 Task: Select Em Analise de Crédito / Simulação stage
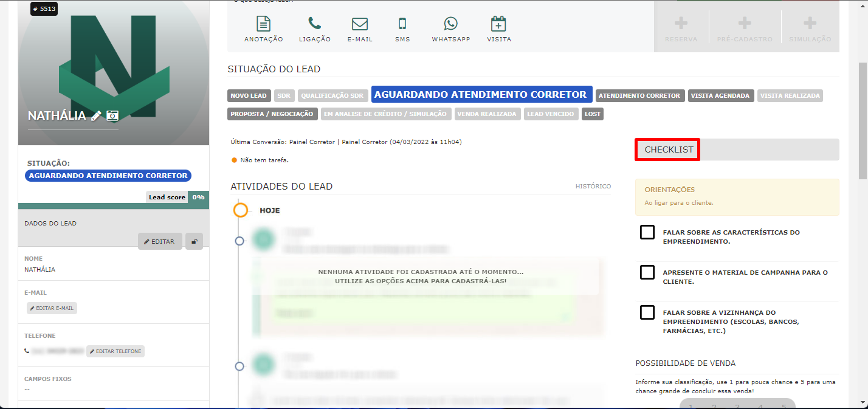(x=385, y=114)
